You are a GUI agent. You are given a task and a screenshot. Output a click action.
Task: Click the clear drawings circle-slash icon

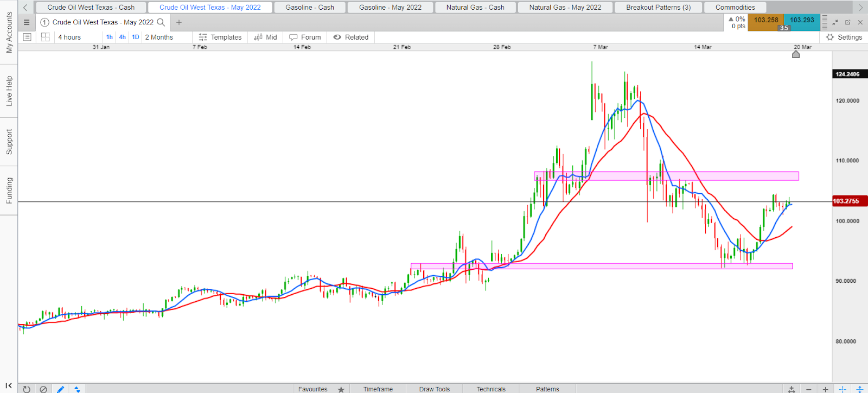(43, 389)
